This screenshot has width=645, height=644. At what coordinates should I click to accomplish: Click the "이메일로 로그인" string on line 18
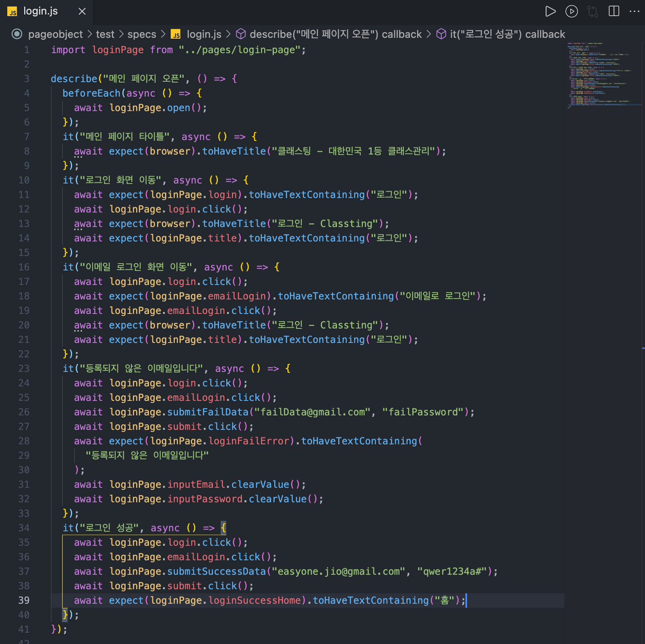pos(437,296)
